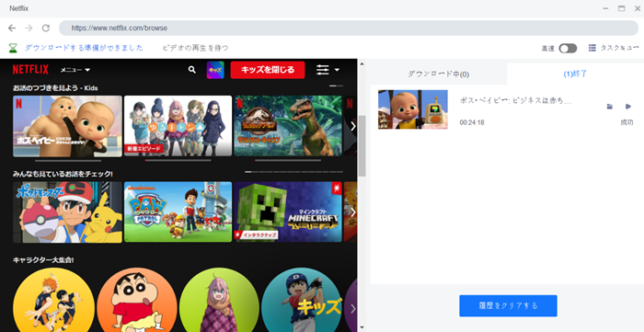Advance the character row right arrow
The height and width of the screenshot is (332, 644).
pos(352,309)
